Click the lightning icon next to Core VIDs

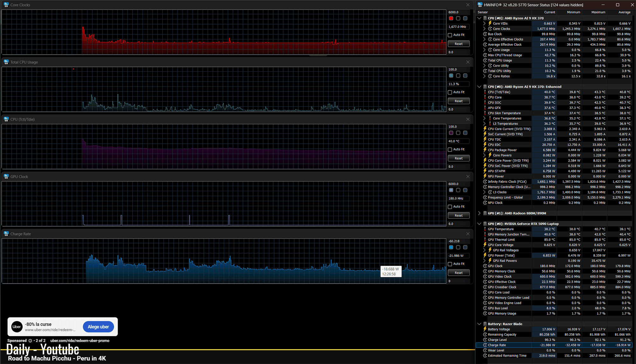(490, 24)
